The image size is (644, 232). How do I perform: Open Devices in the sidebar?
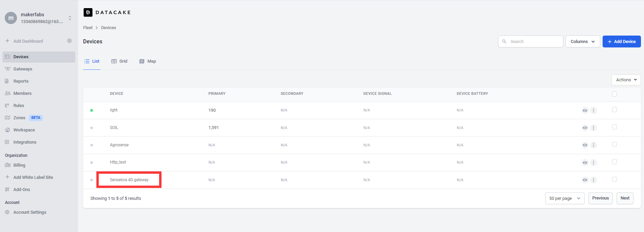point(39,57)
